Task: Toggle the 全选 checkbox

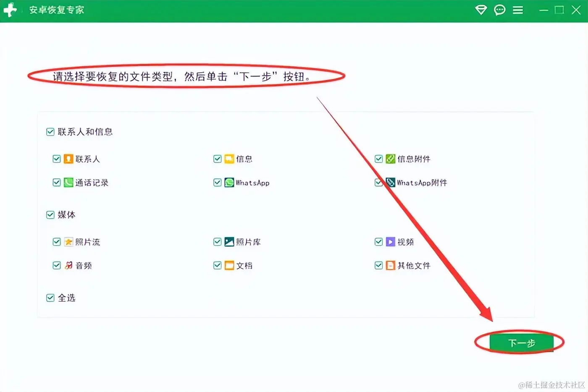Action: (x=50, y=298)
